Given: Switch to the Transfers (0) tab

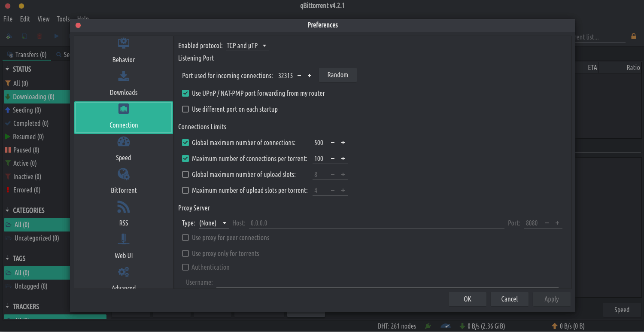Looking at the screenshot, I should click(x=27, y=55).
